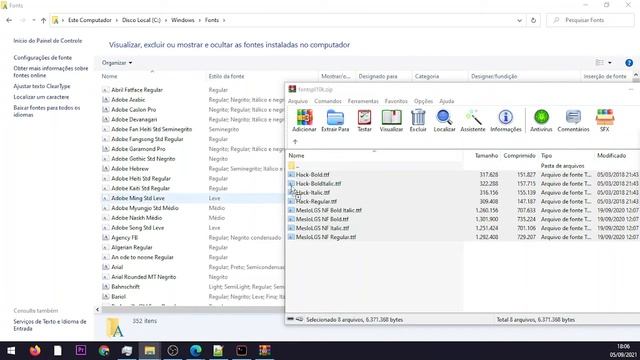Click the Extrair Para icon
The image size is (640, 360).
coord(335,120)
